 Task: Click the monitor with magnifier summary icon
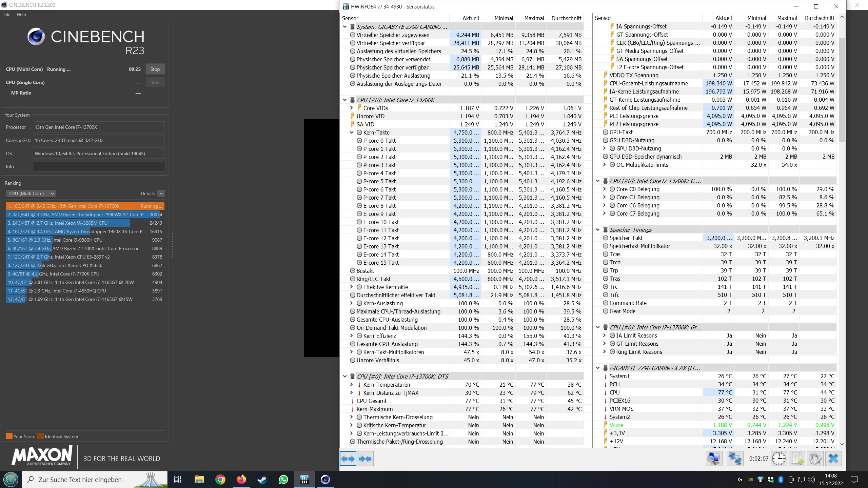[714, 459]
